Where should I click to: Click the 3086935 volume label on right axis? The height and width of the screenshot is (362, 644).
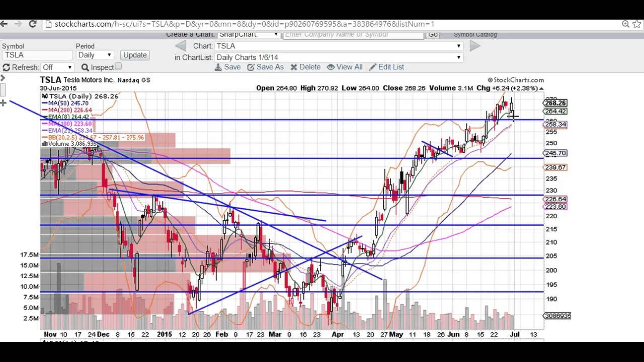coord(557,316)
